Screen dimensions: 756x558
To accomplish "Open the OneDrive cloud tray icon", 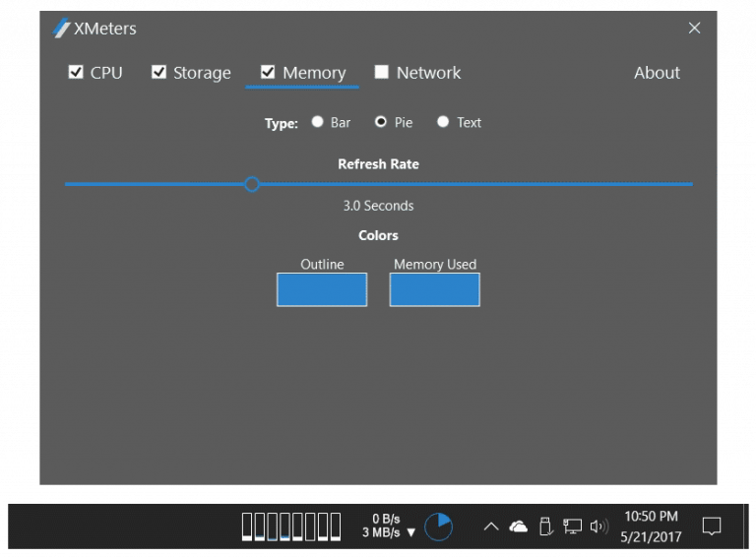I will pyautogui.click(x=518, y=527).
